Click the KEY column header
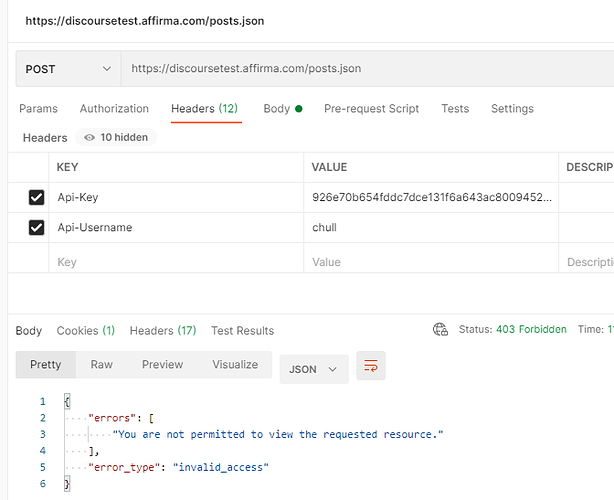Image resolution: width=614 pixels, height=500 pixels. [x=67, y=167]
